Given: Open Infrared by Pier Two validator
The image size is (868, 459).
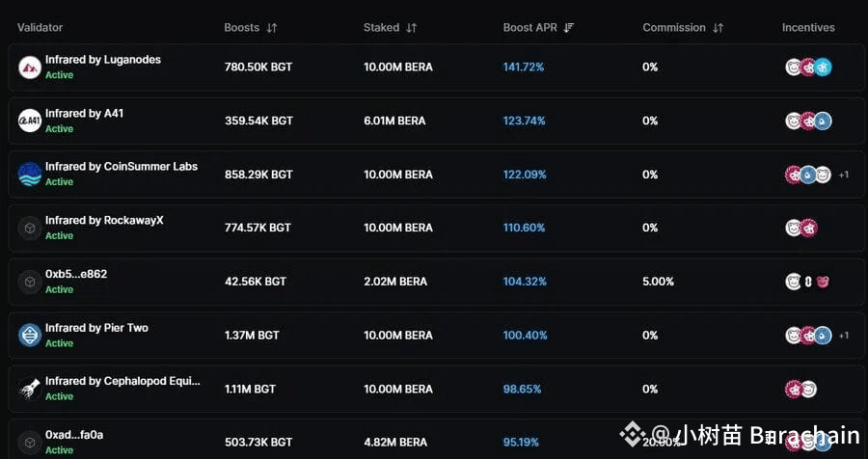Looking at the screenshot, I should point(96,328).
